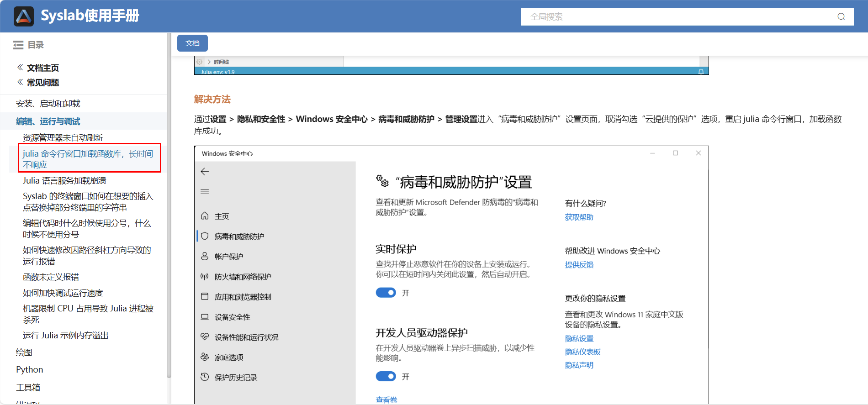Click the 设备安全性 laptop icon
The image size is (868, 405).
[x=205, y=317]
